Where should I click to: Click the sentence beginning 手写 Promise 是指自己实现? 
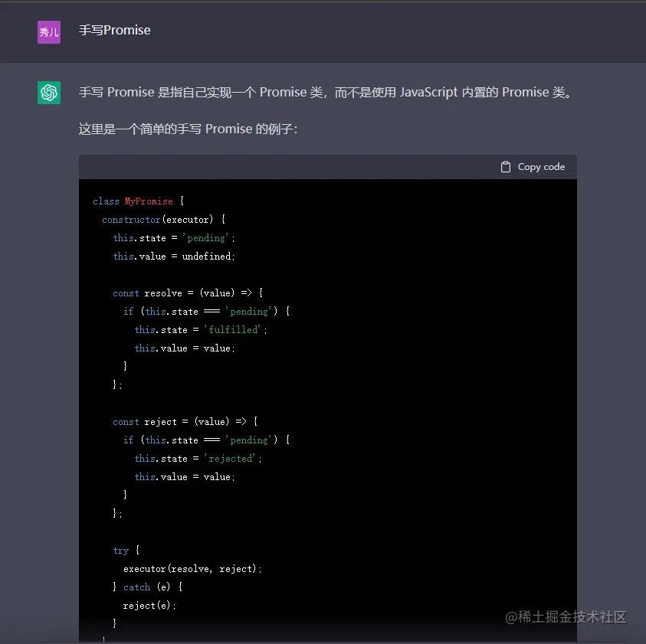[x=326, y=92]
